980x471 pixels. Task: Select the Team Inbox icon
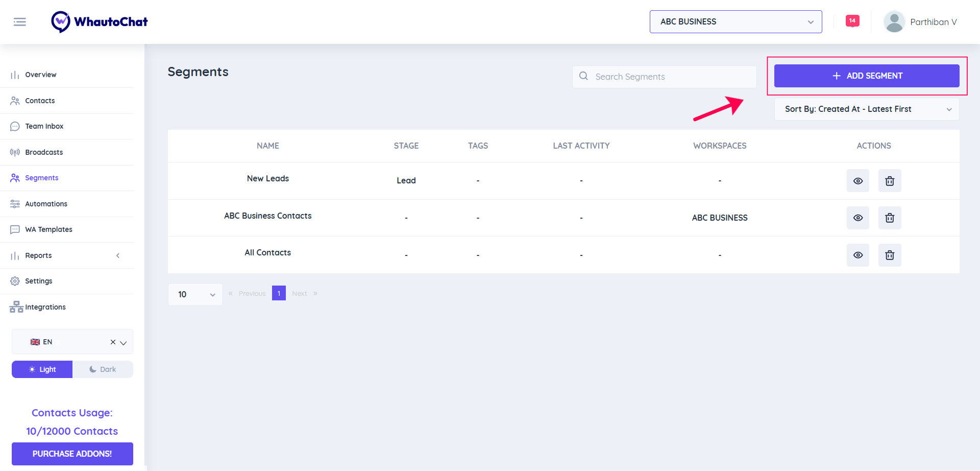(15, 126)
